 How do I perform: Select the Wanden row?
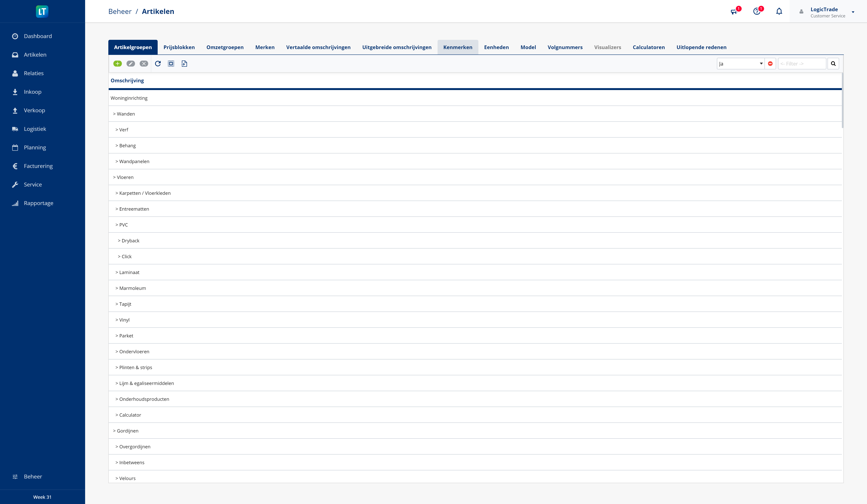click(475, 114)
